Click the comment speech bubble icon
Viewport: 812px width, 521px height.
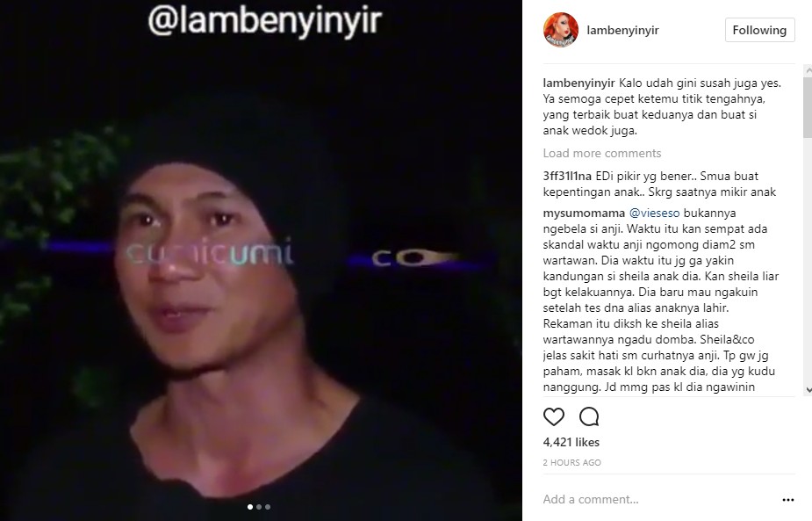point(589,416)
